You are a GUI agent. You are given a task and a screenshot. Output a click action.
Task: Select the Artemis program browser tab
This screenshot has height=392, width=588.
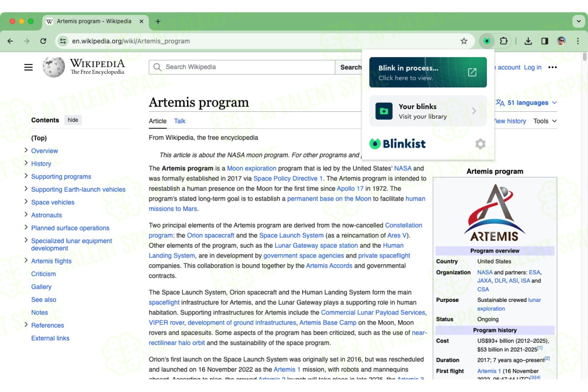pos(94,21)
